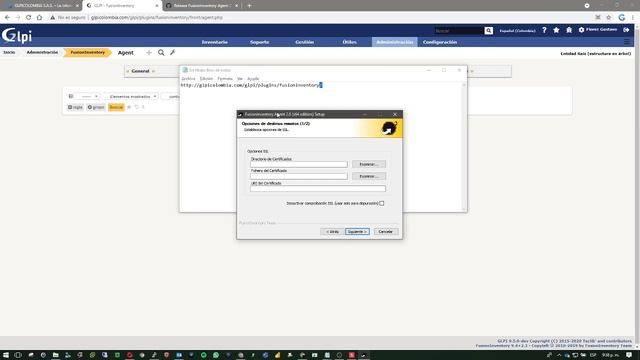Screen dimensions: 640x360
Task: Open the Útiles menu
Action: pyautogui.click(x=350, y=42)
